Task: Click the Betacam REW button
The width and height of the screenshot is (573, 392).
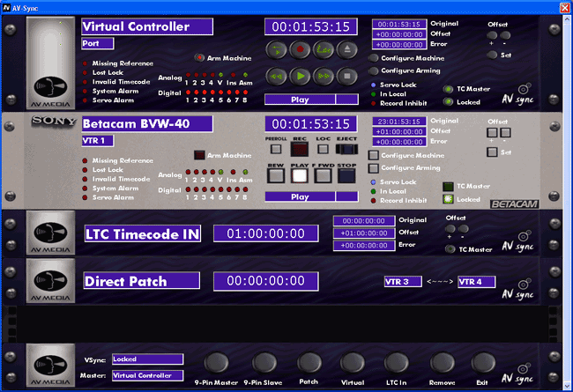Action: tap(276, 175)
